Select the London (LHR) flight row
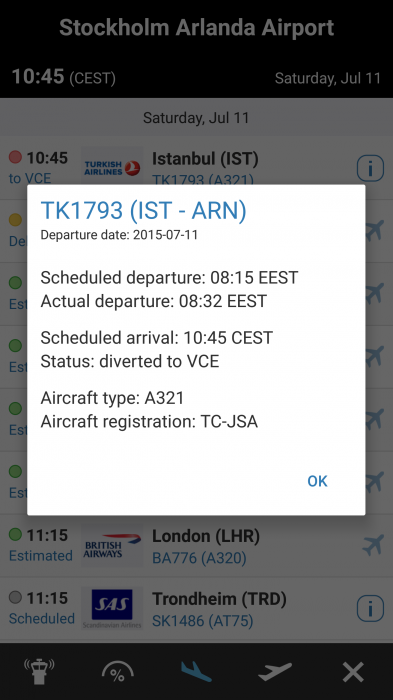 tap(196, 546)
